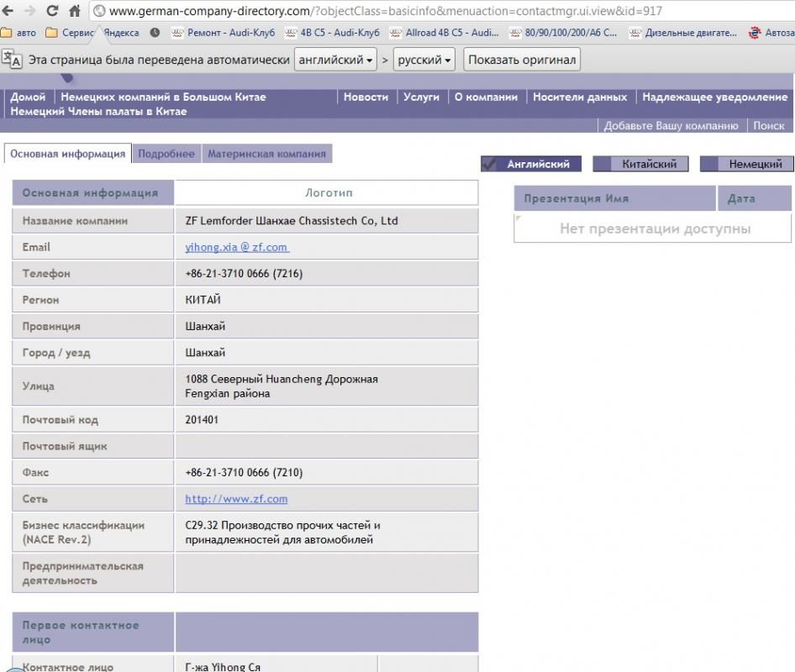Viewport: 795px width, 672px height.
Task: Select 'Китайский' language toggle
Action: 641,164
